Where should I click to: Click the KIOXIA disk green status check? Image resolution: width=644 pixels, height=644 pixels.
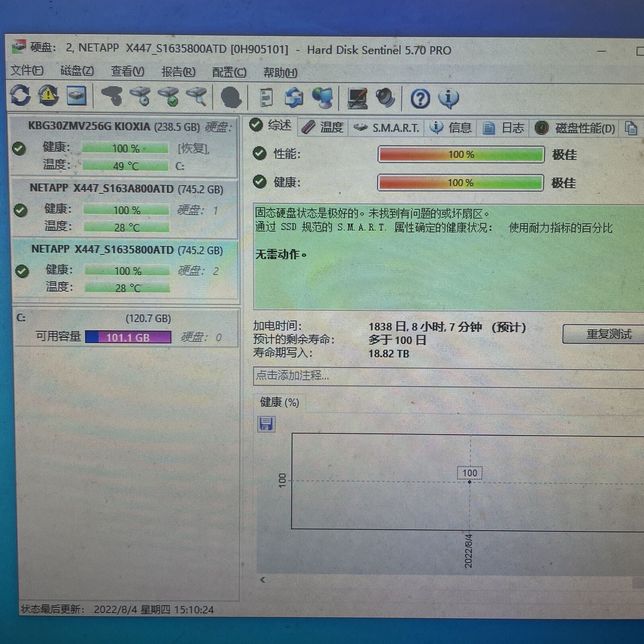19,149
